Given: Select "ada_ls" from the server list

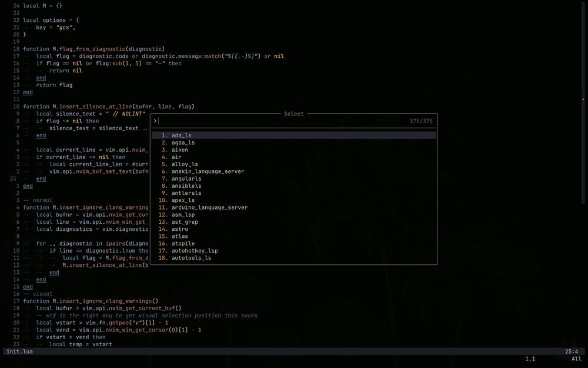Looking at the screenshot, I should (182, 135).
